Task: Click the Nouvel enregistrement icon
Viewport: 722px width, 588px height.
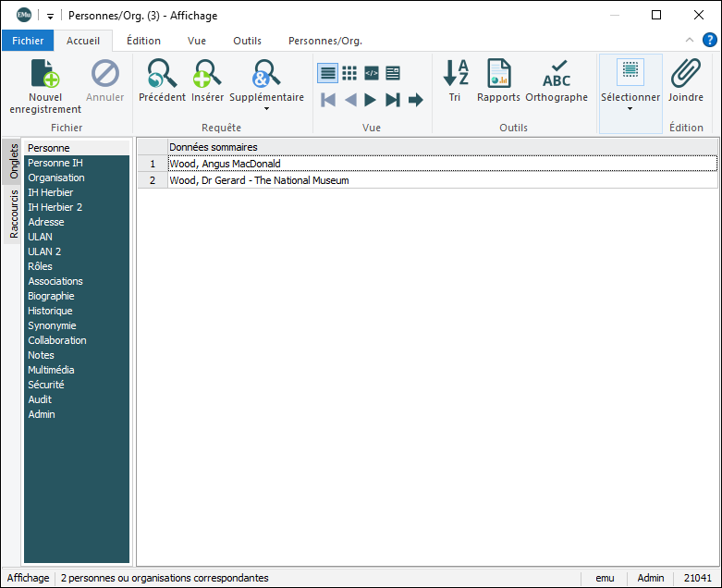Action: tap(45, 74)
